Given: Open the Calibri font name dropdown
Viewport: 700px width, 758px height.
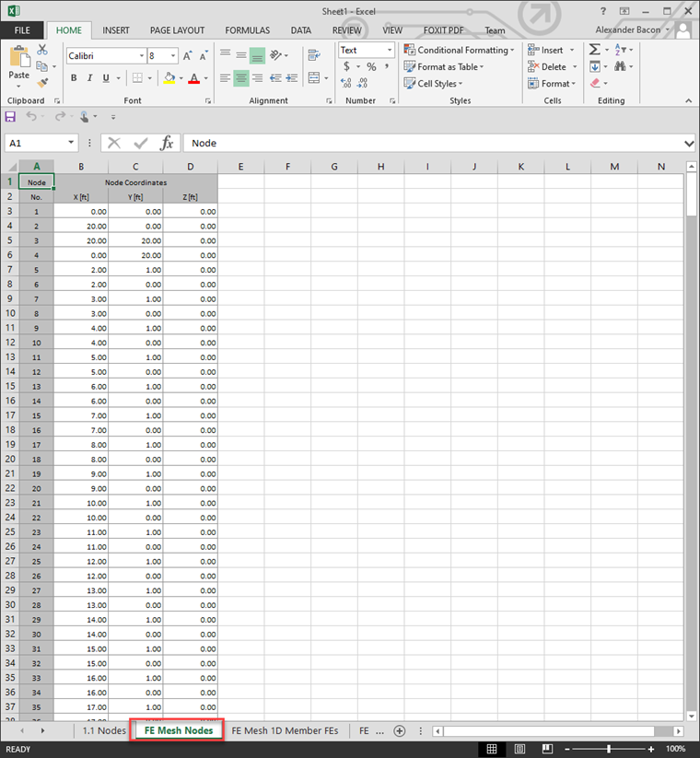Looking at the screenshot, I should click(142, 56).
